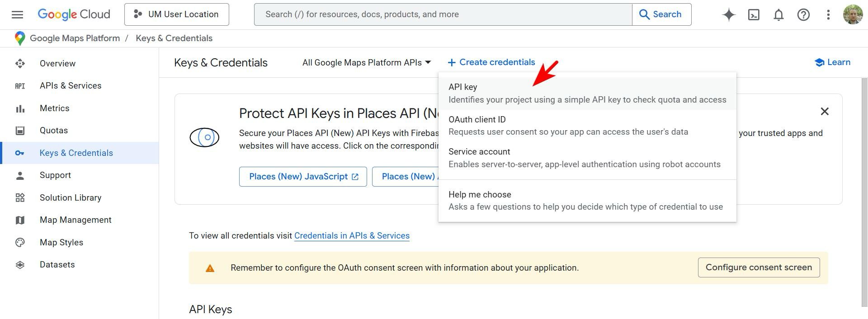The height and width of the screenshot is (319, 868).
Task: Click the Keys & Credentials key icon
Action: tap(20, 153)
